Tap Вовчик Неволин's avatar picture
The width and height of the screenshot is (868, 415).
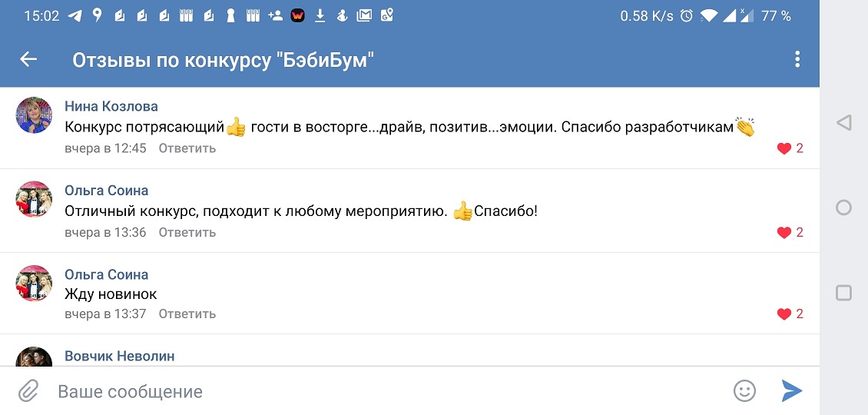click(x=35, y=357)
